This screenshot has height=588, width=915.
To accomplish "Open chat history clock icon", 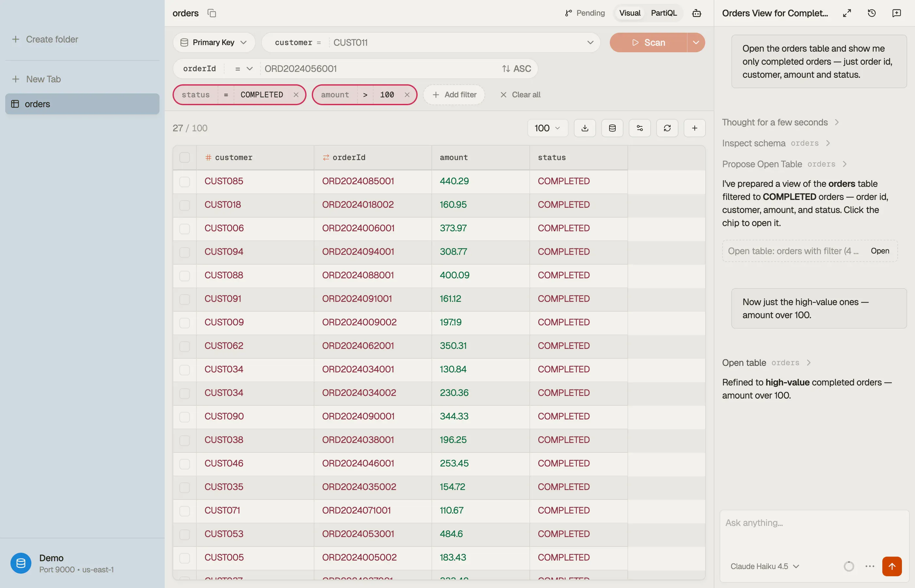I will pos(872,13).
